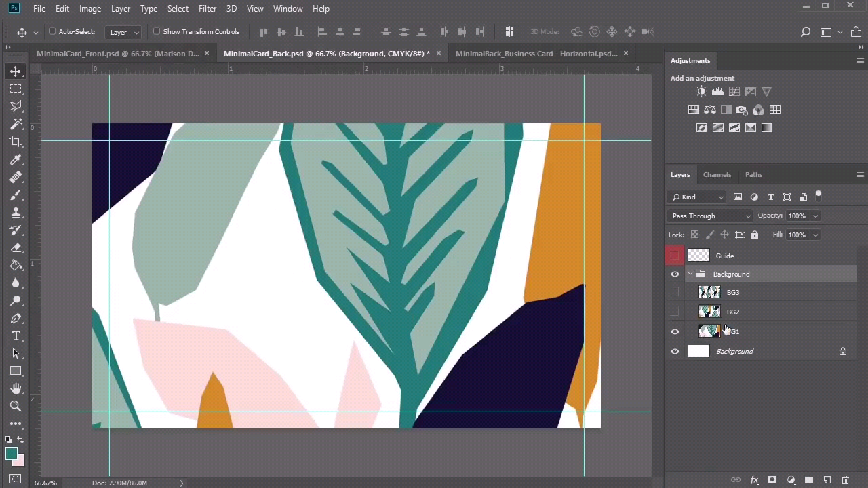This screenshot has height=488, width=868.
Task: Add a Brightness/Contrast adjustment
Action: (701, 91)
